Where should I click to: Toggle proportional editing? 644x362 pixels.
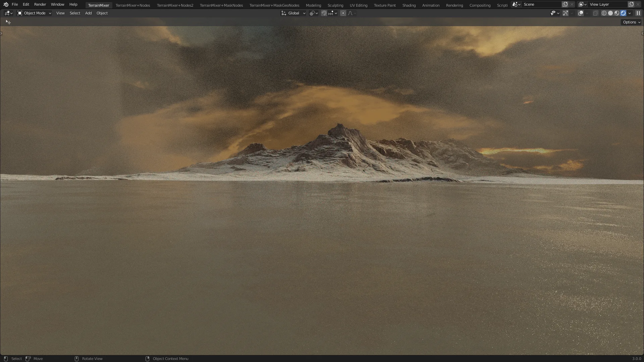click(343, 13)
